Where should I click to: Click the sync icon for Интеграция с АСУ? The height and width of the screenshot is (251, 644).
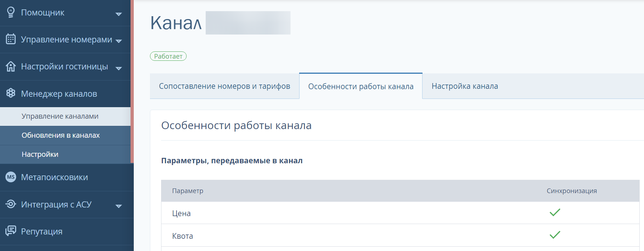click(11, 204)
